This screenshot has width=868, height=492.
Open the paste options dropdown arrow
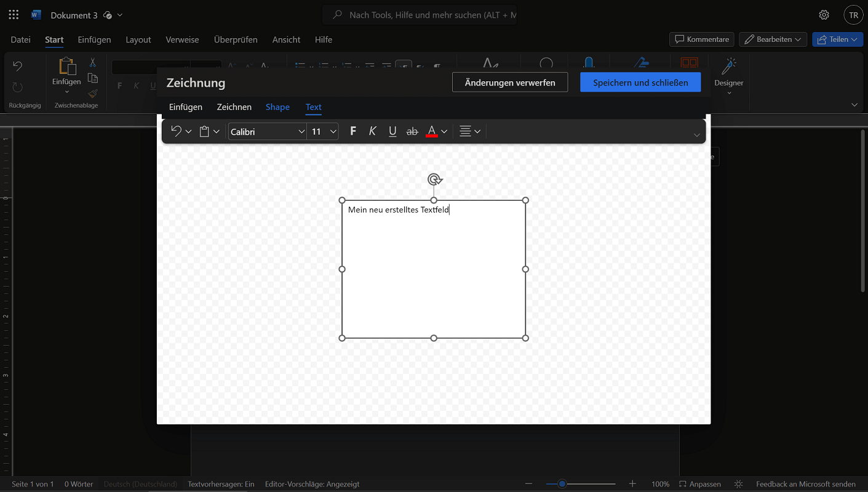[217, 132]
